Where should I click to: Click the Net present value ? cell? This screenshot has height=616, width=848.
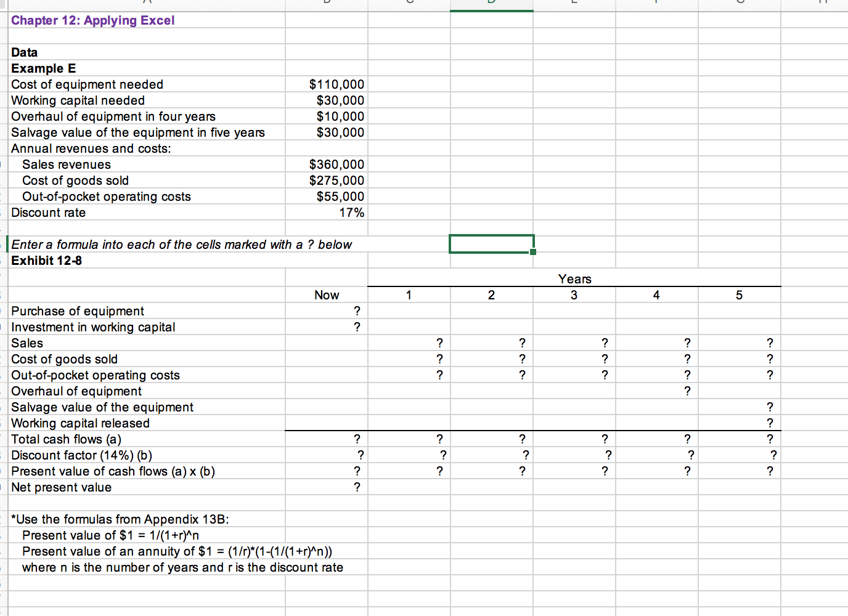click(x=356, y=487)
